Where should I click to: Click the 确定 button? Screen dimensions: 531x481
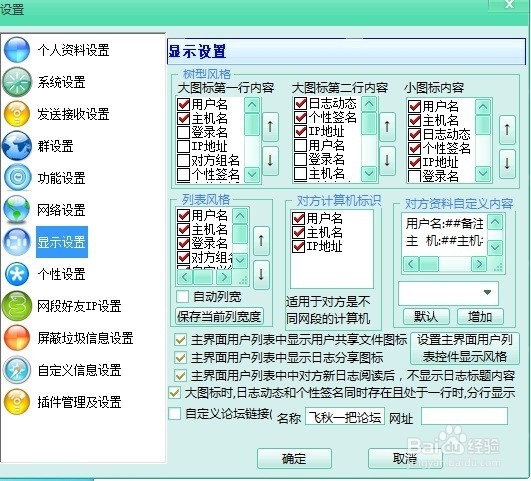click(x=294, y=459)
